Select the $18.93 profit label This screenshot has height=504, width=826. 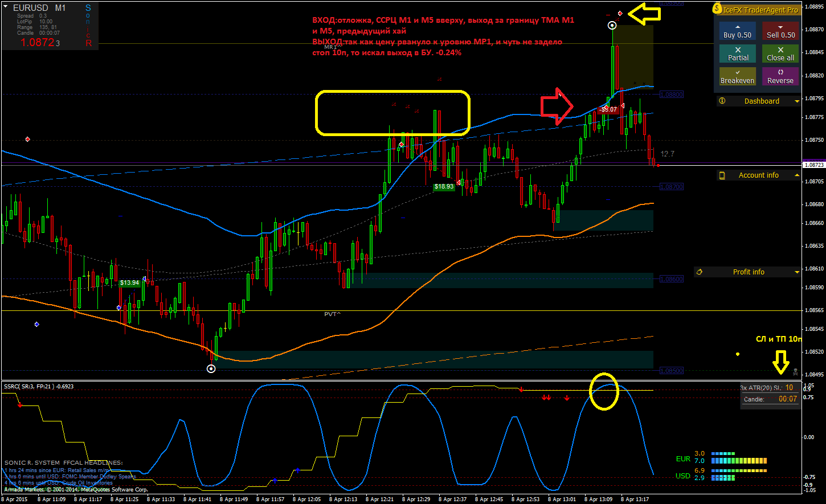point(444,186)
